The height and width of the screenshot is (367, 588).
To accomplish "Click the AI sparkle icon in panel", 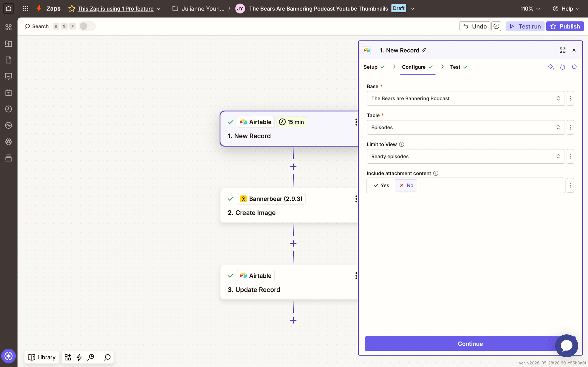I will click(x=551, y=67).
